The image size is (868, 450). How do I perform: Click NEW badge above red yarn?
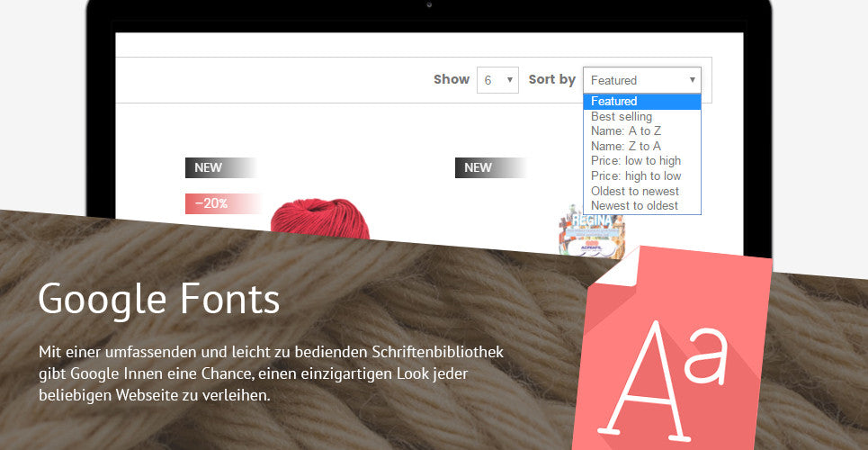click(x=220, y=168)
